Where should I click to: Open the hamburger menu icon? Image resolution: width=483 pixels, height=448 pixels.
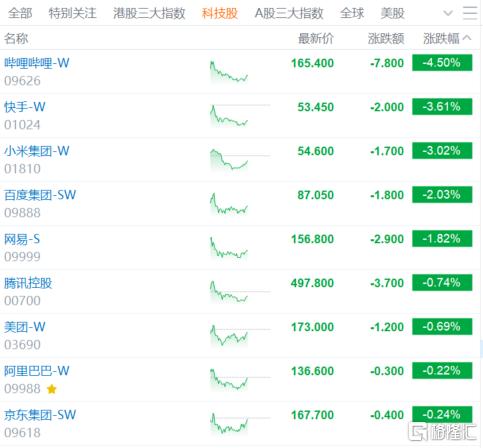click(x=470, y=13)
